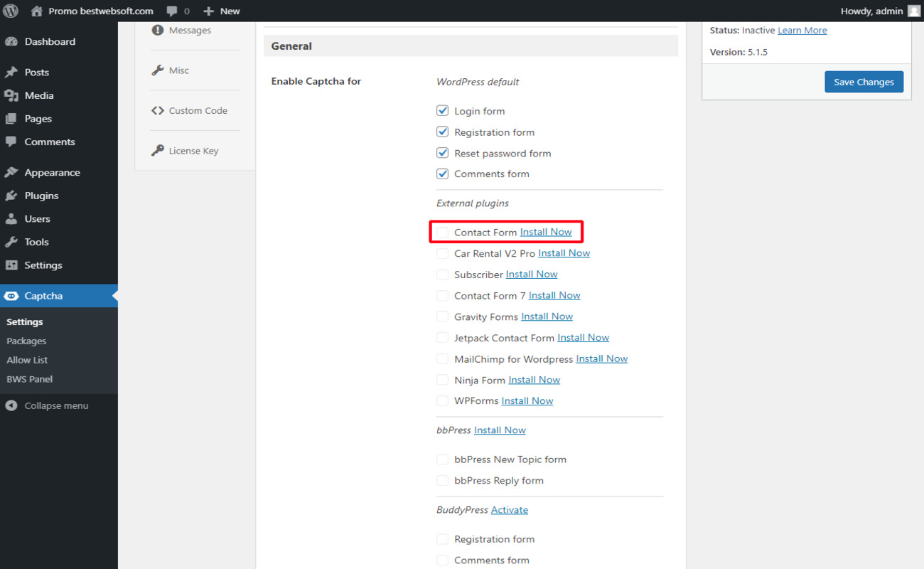Toggle the bbPress Reply form checkbox

tap(443, 481)
